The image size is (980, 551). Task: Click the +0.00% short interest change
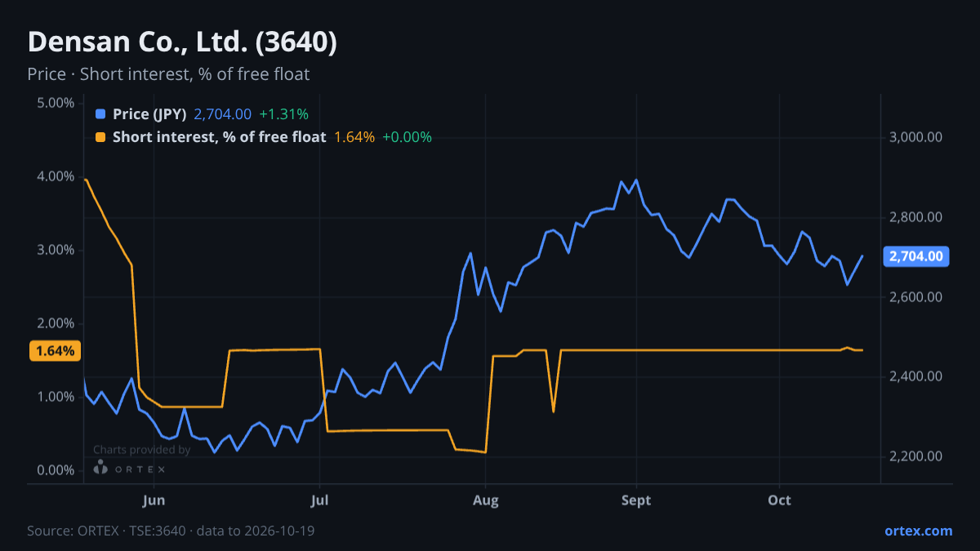pyautogui.click(x=407, y=137)
